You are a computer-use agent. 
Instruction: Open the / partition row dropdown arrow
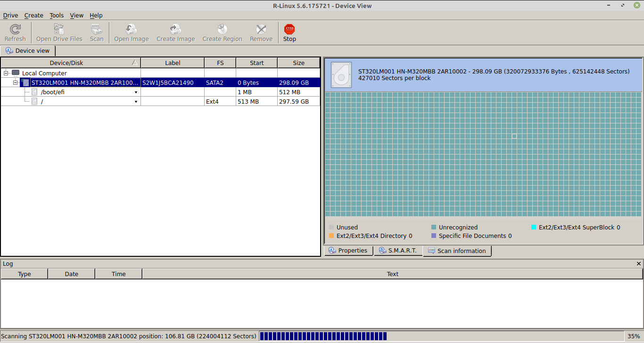136,102
